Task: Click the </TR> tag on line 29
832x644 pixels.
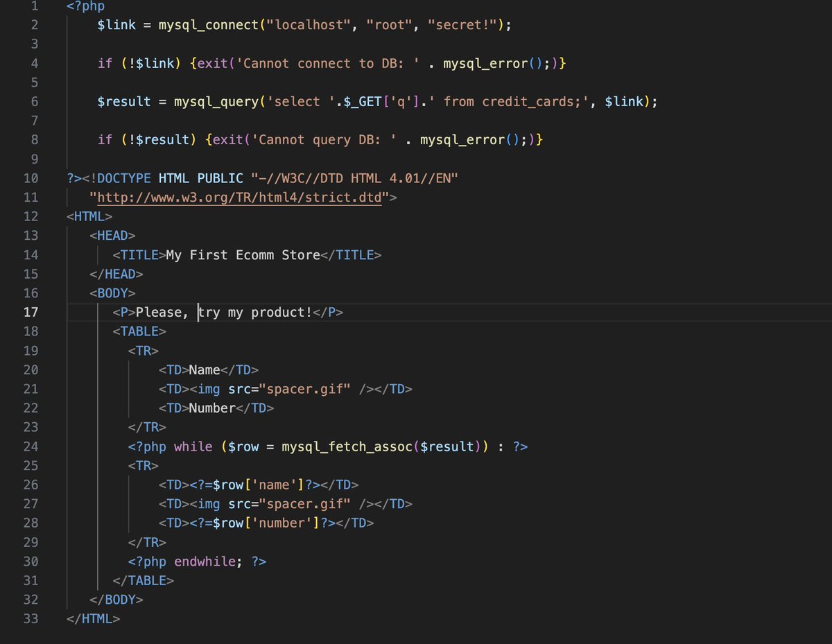Action: pyautogui.click(x=147, y=542)
